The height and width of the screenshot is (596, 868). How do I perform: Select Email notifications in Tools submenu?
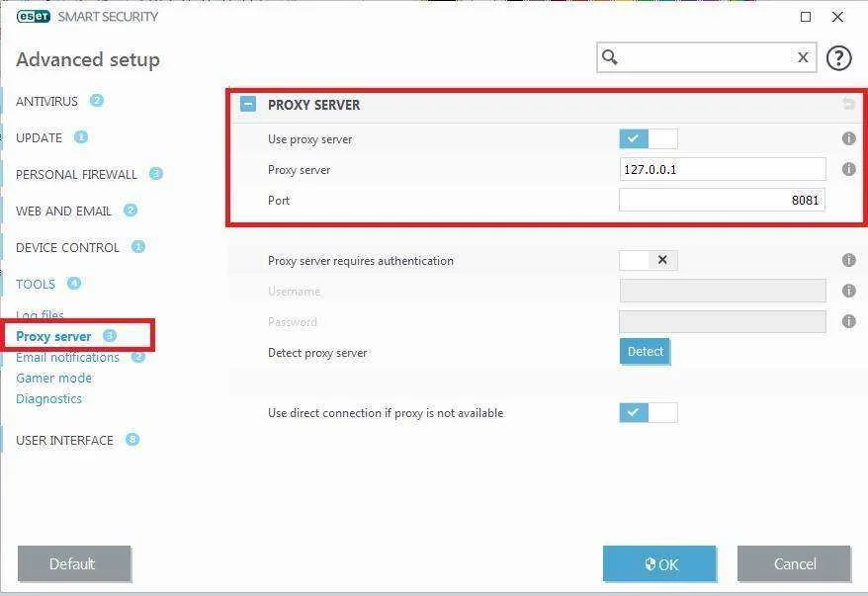click(x=67, y=358)
